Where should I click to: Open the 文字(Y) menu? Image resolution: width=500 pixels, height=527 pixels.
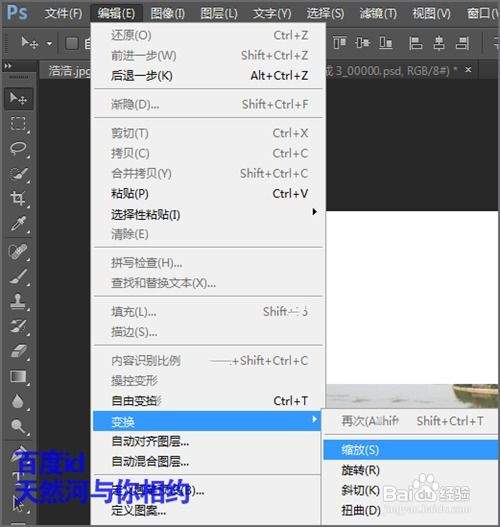coord(272,13)
